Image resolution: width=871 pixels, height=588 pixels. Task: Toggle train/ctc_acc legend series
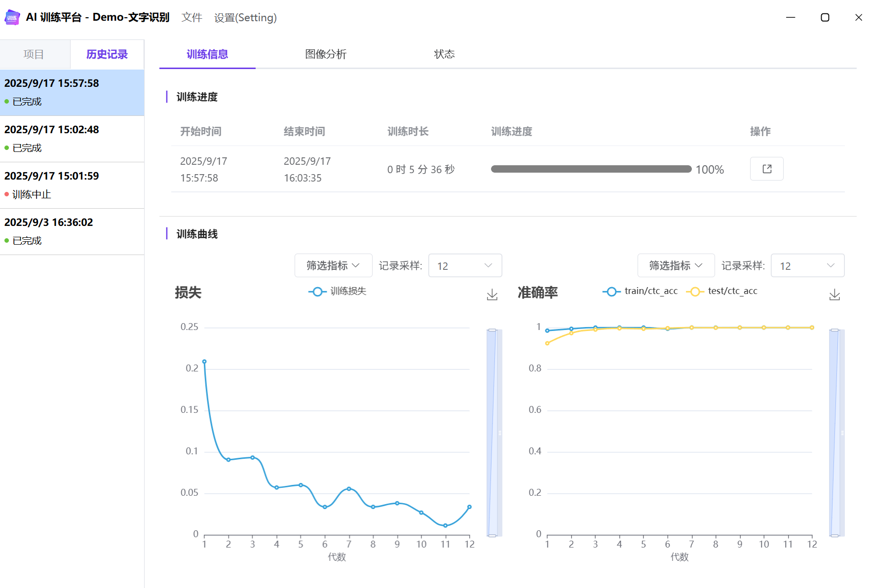point(640,292)
